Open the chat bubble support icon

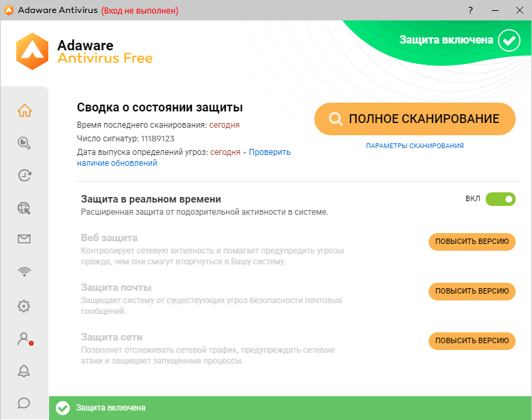click(x=24, y=403)
